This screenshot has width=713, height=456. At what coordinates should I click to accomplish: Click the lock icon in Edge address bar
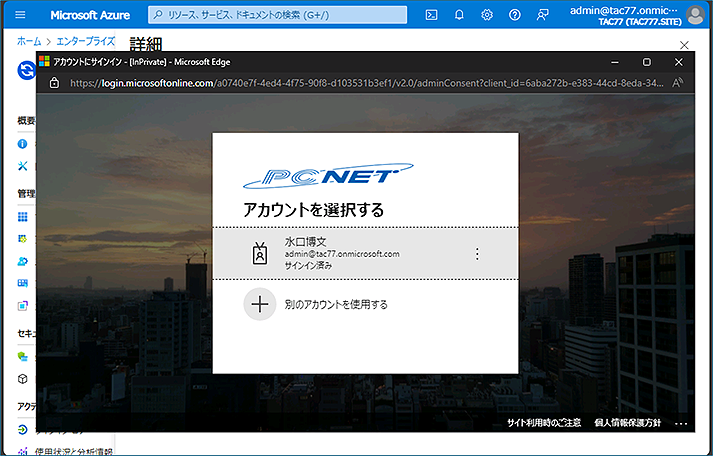[54, 83]
